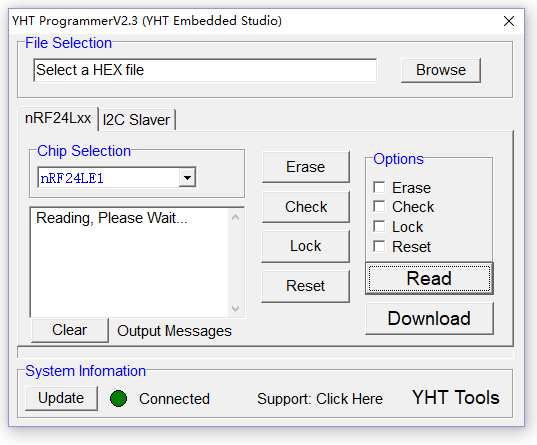537x445 pixels.
Task: Enable the Lock option checkbox
Action: tap(379, 226)
